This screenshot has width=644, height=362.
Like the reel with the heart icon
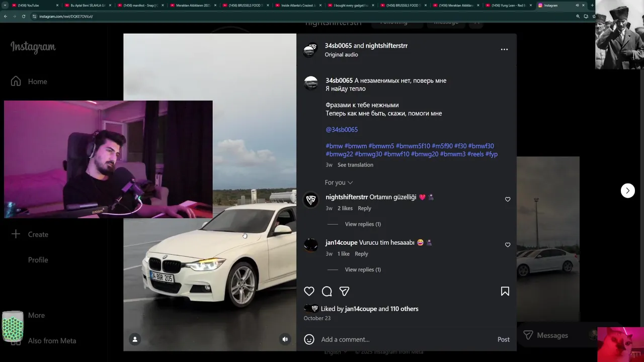[x=309, y=291]
